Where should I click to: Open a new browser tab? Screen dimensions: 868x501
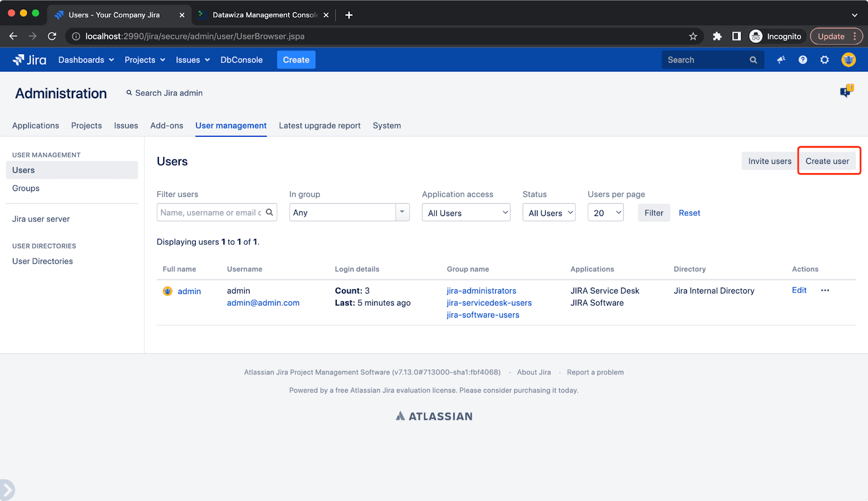coord(349,15)
